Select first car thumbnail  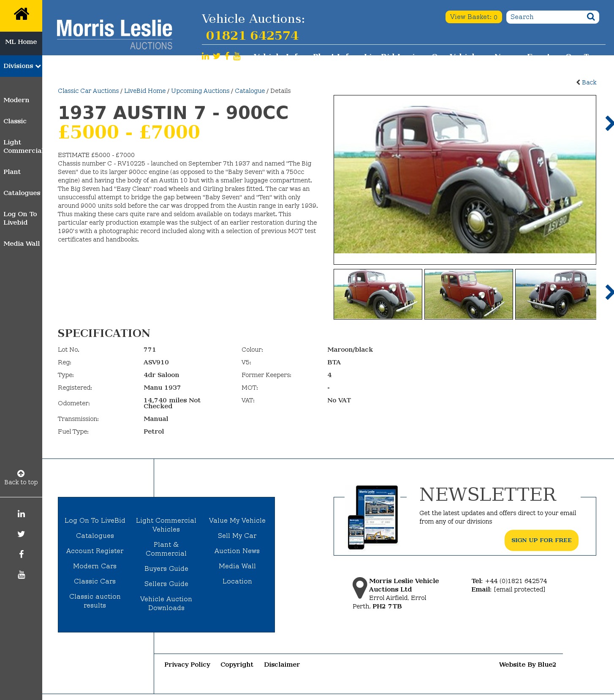click(x=378, y=294)
